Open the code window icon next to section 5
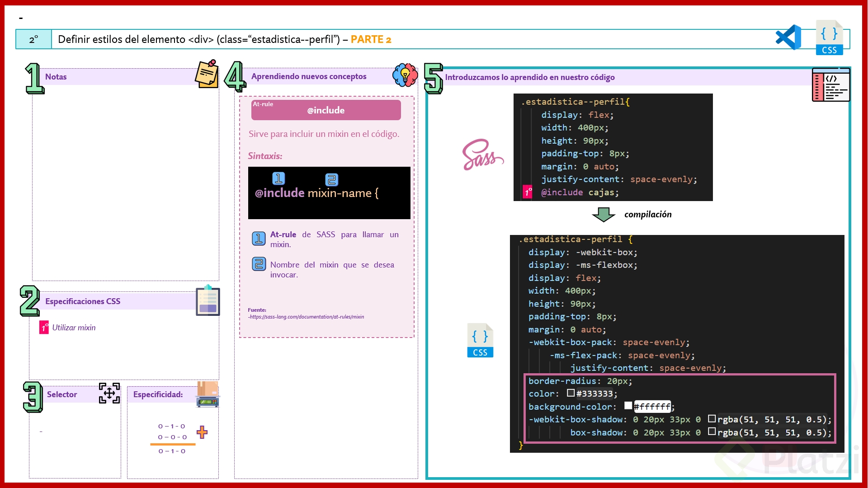The image size is (868, 488). tap(831, 85)
